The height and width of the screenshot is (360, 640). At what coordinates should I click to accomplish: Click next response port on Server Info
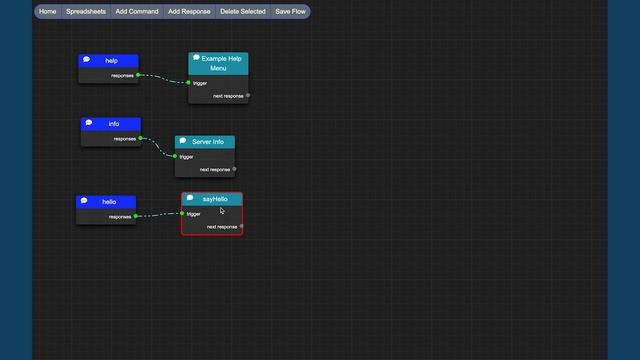[x=234, y=169]
